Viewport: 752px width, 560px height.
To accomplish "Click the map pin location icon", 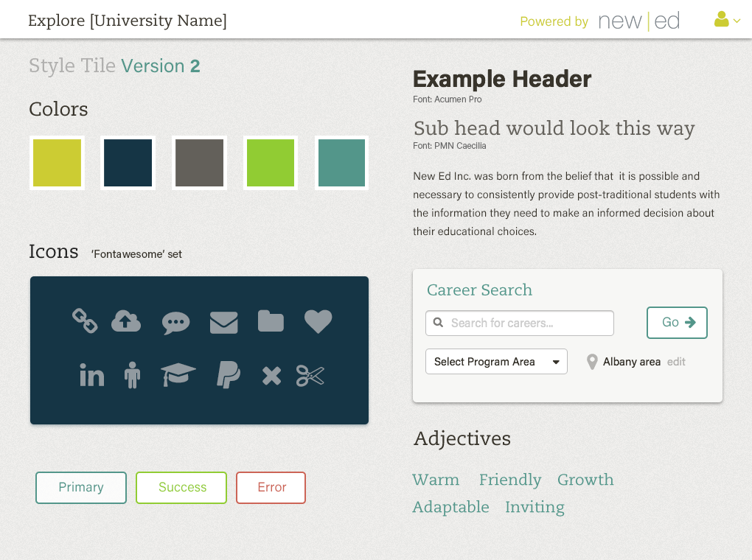I will click(592, 362).
